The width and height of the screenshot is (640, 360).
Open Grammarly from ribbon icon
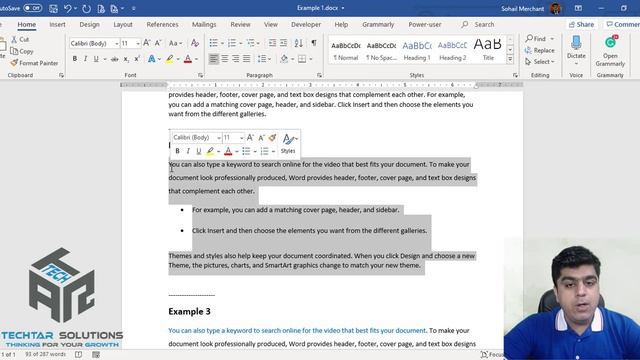point(610,43)
